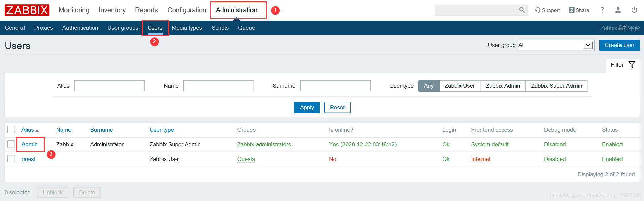The height and width of the screenshot is (201, 644).
Task: Click Admin's System default frontend access
Action: click(x=490, y=144)
